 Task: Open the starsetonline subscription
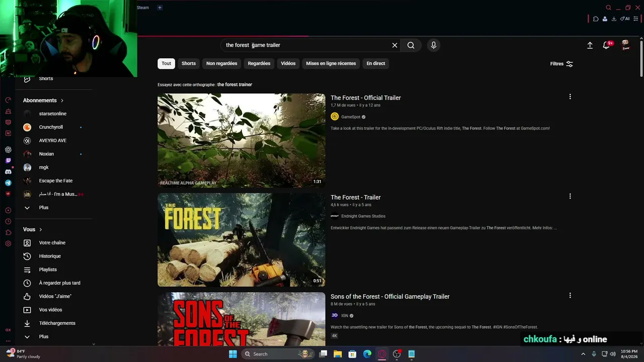[x=53, y=114]
